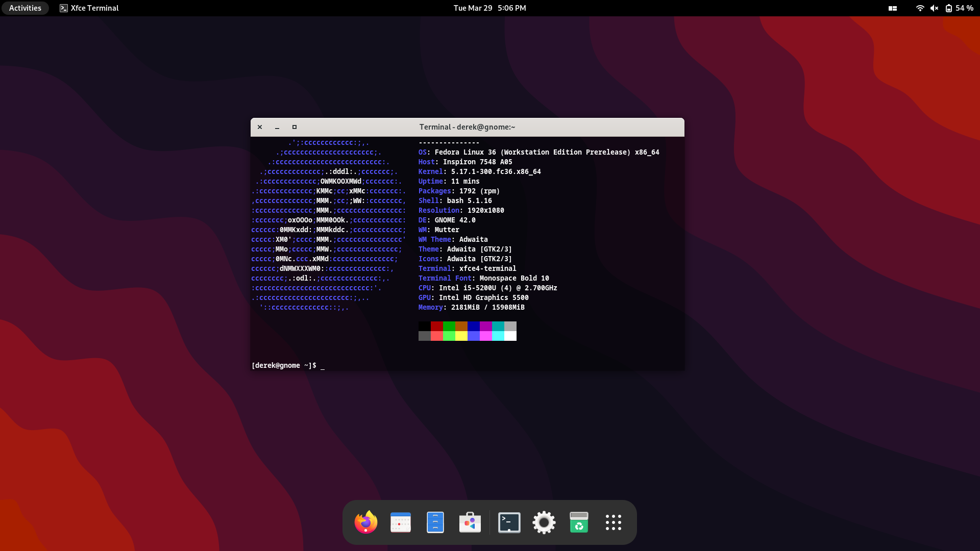Screen dimensions: 980x551
Task: Click the dark red color block
Action: (437, 326)
